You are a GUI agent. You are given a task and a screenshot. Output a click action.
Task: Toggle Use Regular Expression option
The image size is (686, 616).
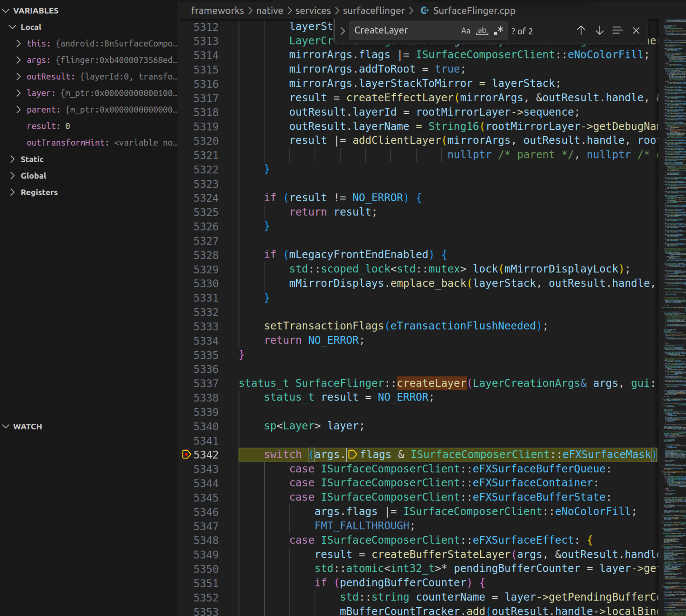[x=498, y=31]
